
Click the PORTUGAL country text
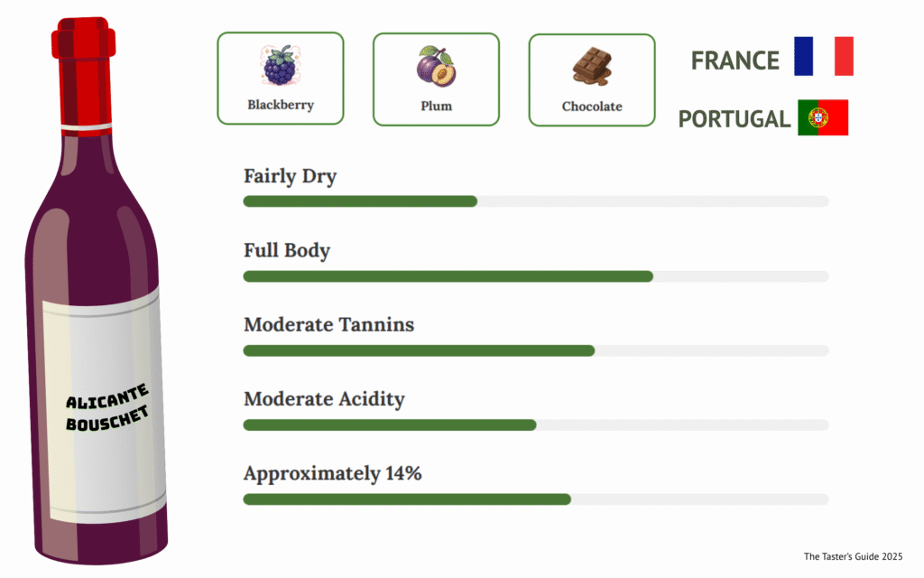(x=734, y=119)
